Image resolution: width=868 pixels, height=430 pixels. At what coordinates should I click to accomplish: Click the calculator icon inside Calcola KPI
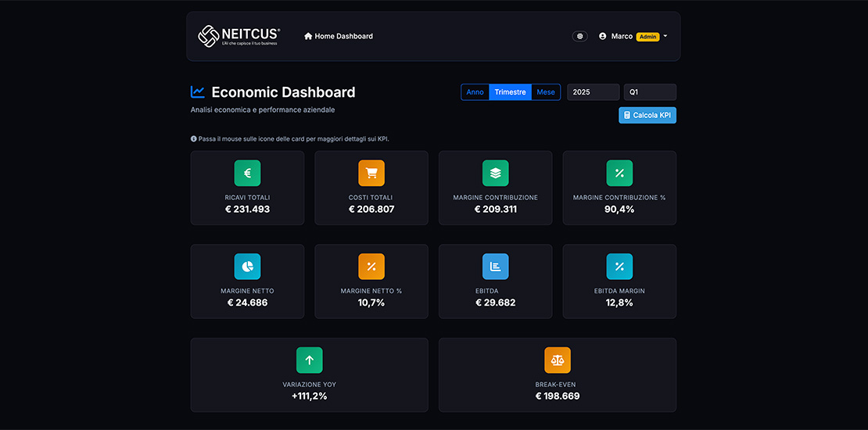pos(627,115)
